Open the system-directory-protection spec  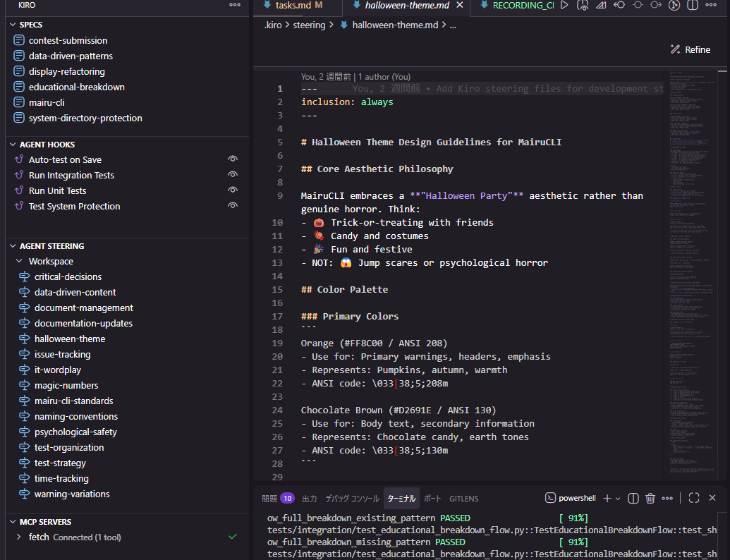(x=85, y=118)
